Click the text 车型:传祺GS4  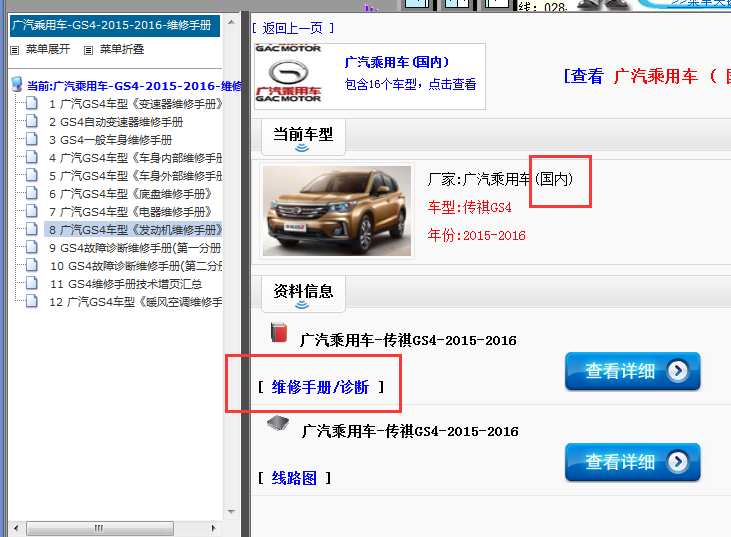click(469, 207)
